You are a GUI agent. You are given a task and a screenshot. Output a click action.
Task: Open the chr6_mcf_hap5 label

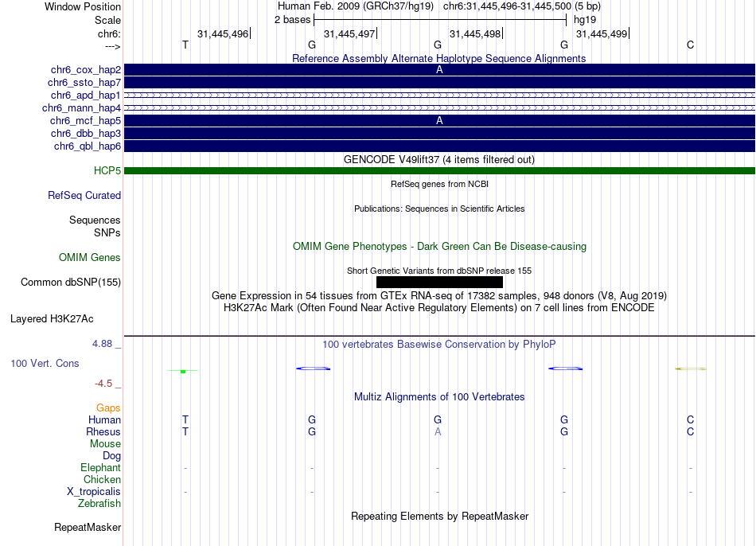click(85, 121)
